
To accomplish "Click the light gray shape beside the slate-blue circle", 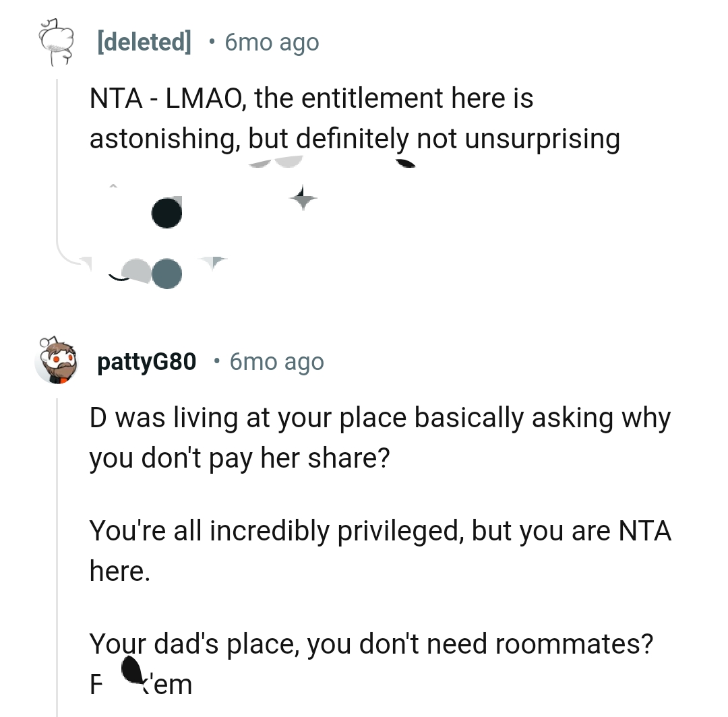I will click(x=137, y=271).
